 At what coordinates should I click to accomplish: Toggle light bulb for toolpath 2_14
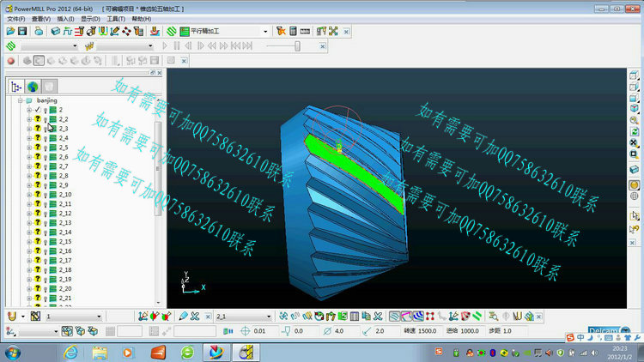[46, 232]
